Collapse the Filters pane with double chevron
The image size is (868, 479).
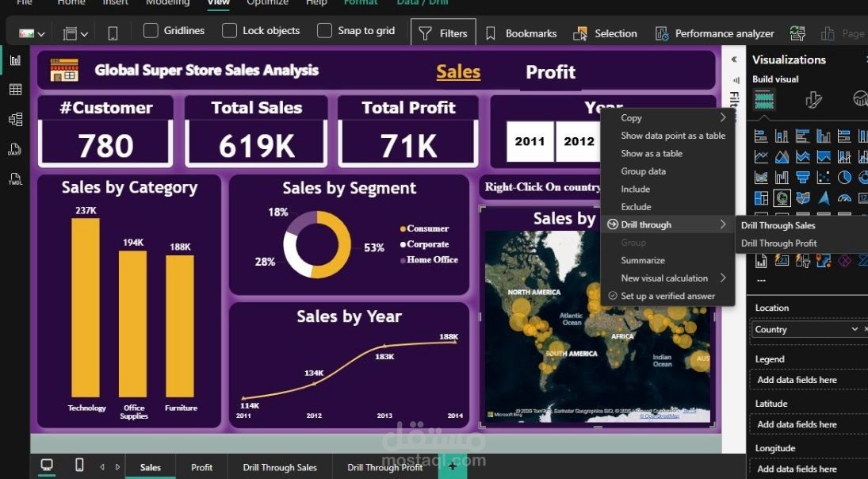click(734, 59)
